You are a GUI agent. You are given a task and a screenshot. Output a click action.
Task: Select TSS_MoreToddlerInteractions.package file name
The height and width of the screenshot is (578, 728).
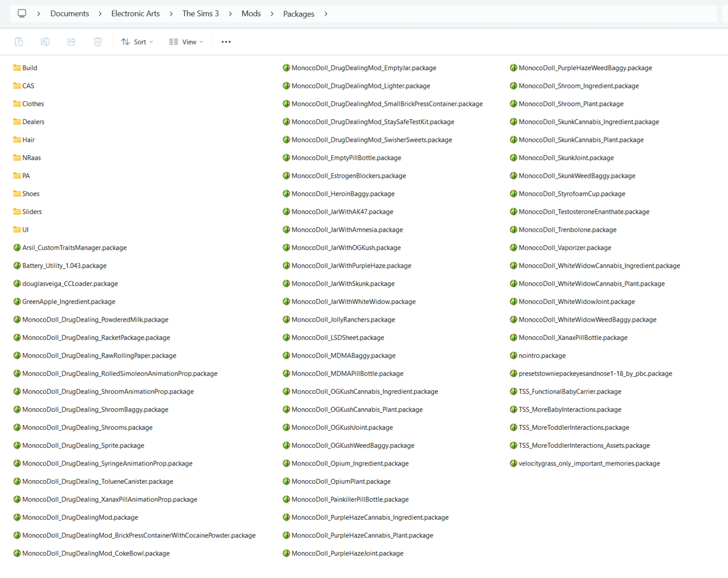pyautogui.click(x=574, y=428)
